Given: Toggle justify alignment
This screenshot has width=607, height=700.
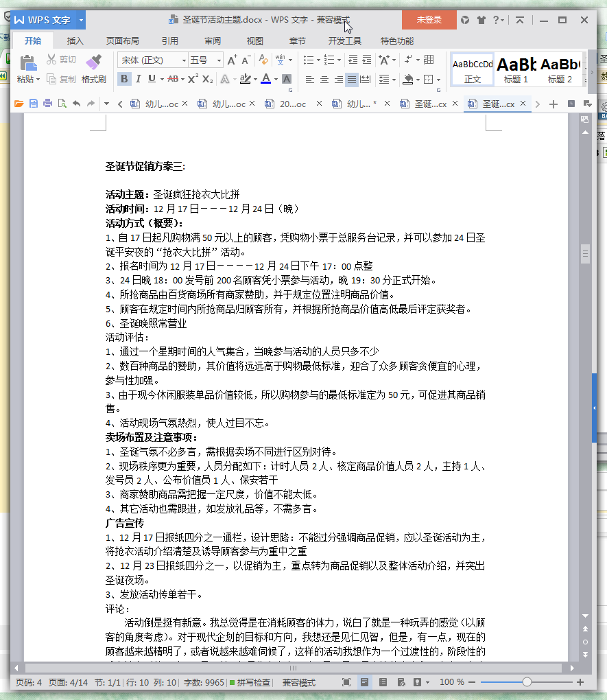Looking at the screenshot, I should point(352,80).
